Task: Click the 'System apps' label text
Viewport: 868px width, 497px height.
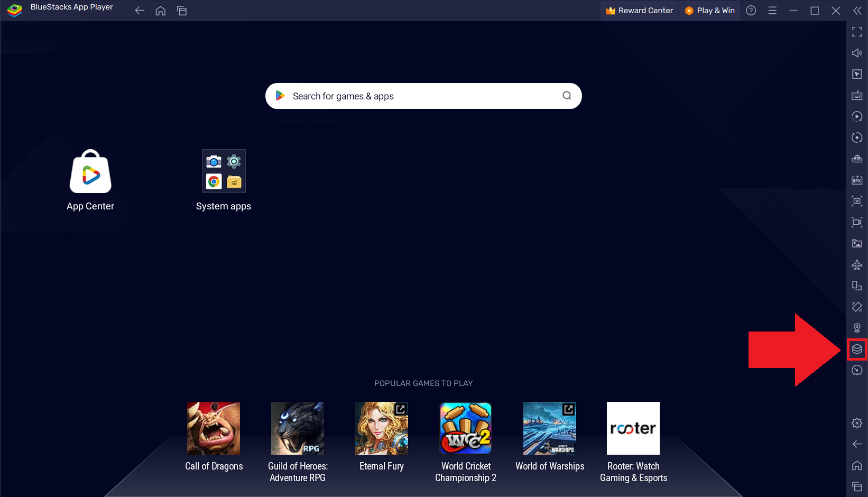Action: click(x=224, y=206)
